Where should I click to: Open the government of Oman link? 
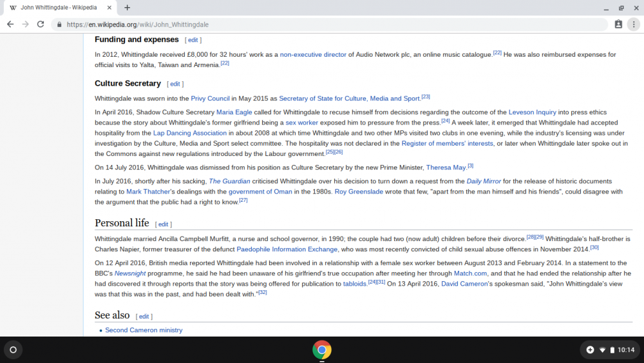coord(260,191)
